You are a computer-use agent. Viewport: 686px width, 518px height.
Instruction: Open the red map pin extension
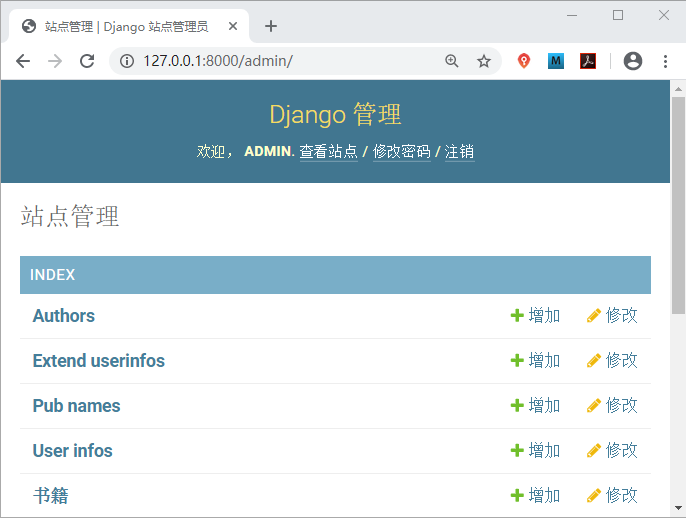pos(524,61)
